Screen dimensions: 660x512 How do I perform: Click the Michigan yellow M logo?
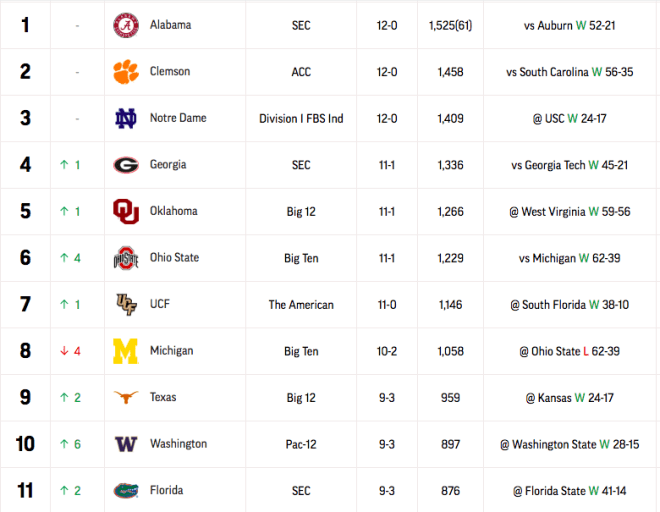pyautogui.click(x=126, y=351)
